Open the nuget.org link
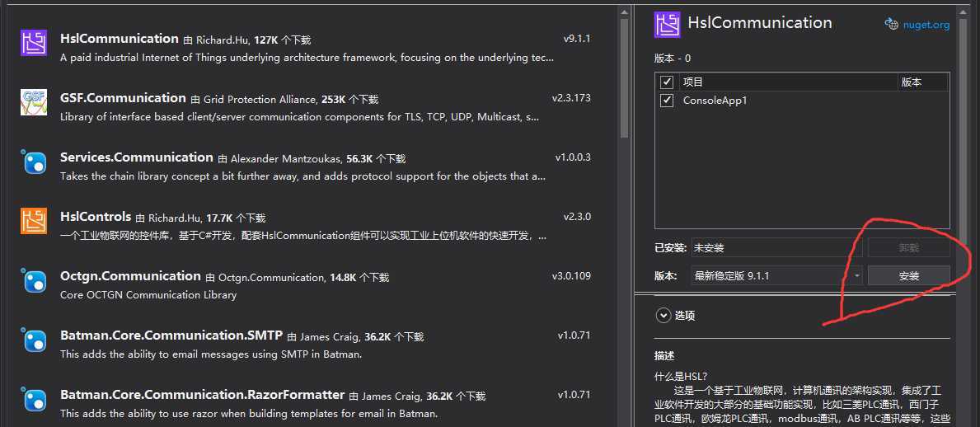 coord(926,25)
